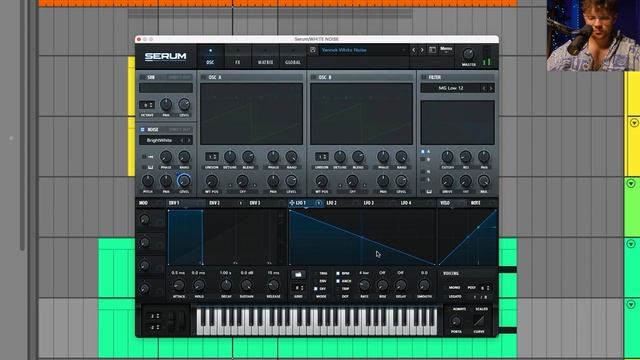Select previous noise sample left of BrightWhite arrows

click(x=182, y=140)
